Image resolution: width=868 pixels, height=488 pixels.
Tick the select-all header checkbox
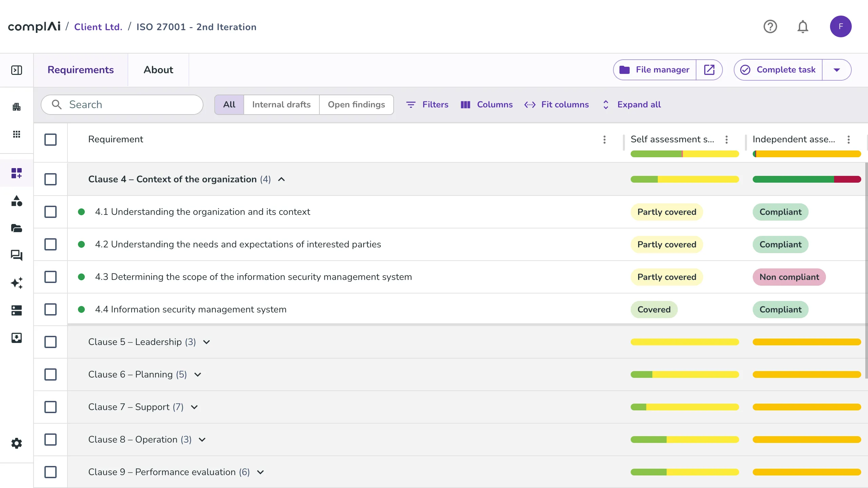click(x=51, y=140)
